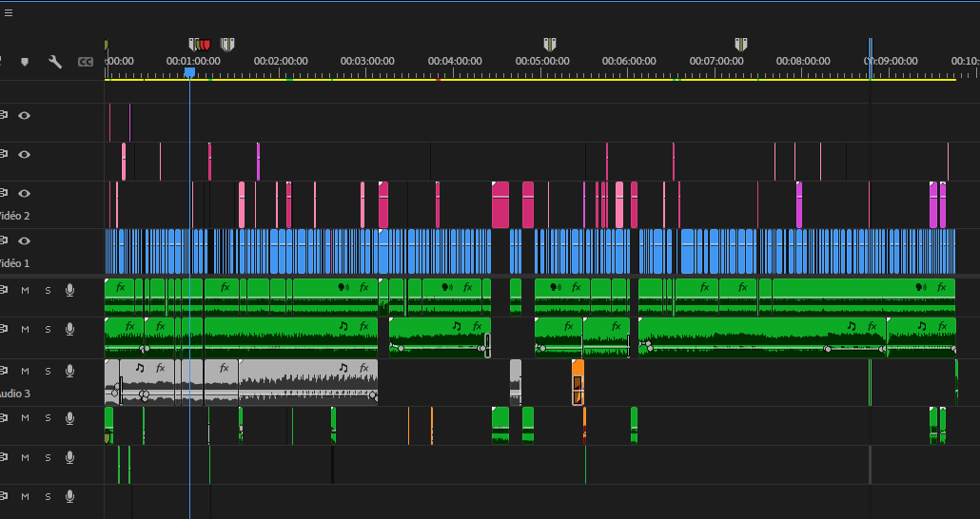Select the marker above 00:05:00:00
Screen dimensions: 980x519
point(549,45)
